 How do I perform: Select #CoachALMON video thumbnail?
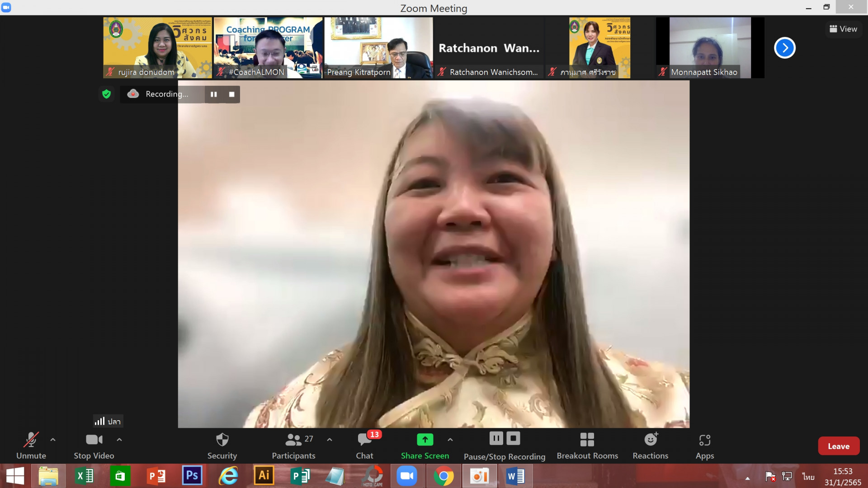268,48
